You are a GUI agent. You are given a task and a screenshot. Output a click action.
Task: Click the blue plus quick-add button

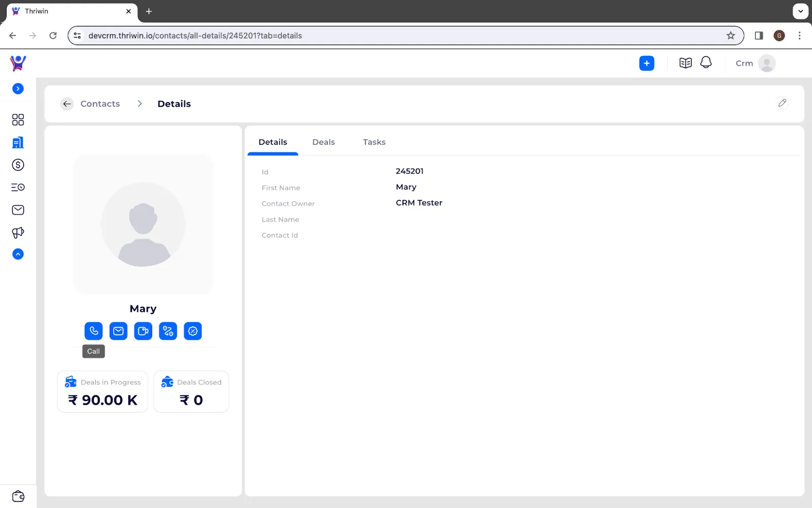coord(647,63)
